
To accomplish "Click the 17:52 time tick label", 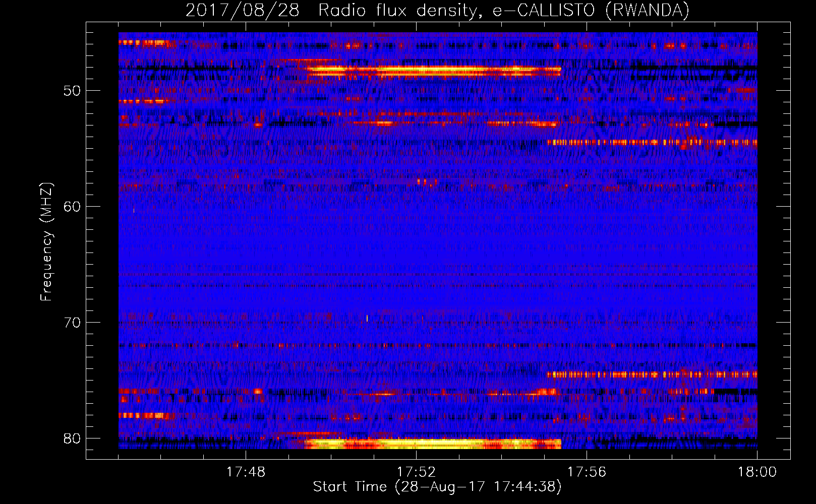I will (416, 472).
